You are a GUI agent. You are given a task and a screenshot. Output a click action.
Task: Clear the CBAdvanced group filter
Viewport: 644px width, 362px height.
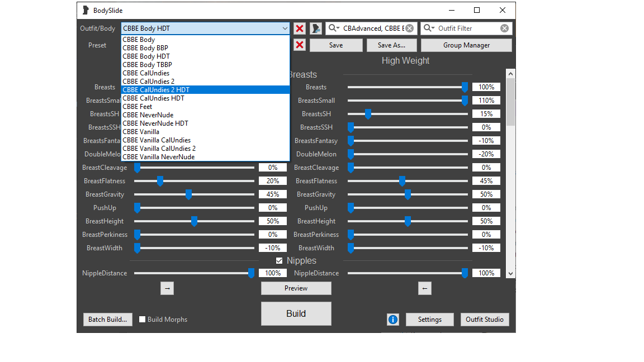tap(409, 28)
